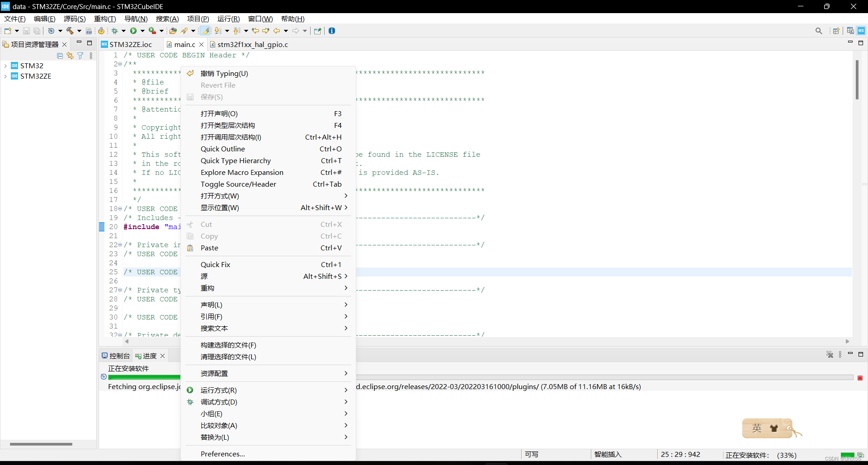Choose Paste from the context menu
868x465 pixels.
coord(268,248)
